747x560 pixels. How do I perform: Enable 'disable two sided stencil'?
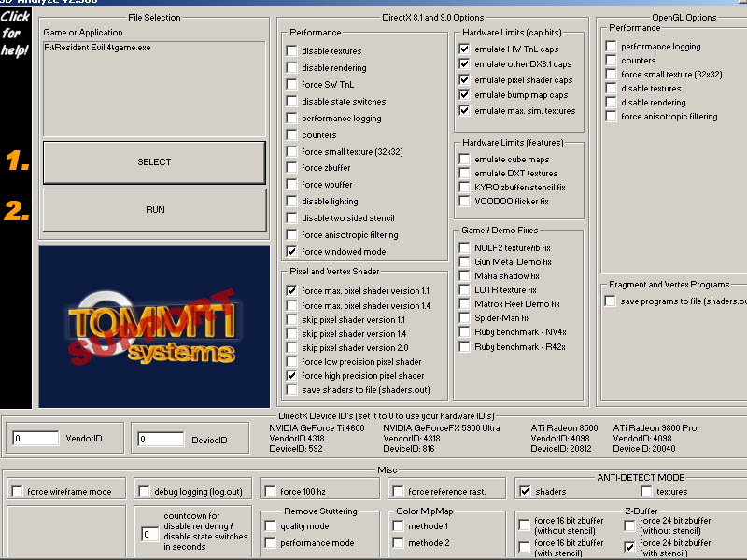tap(292, 218)
